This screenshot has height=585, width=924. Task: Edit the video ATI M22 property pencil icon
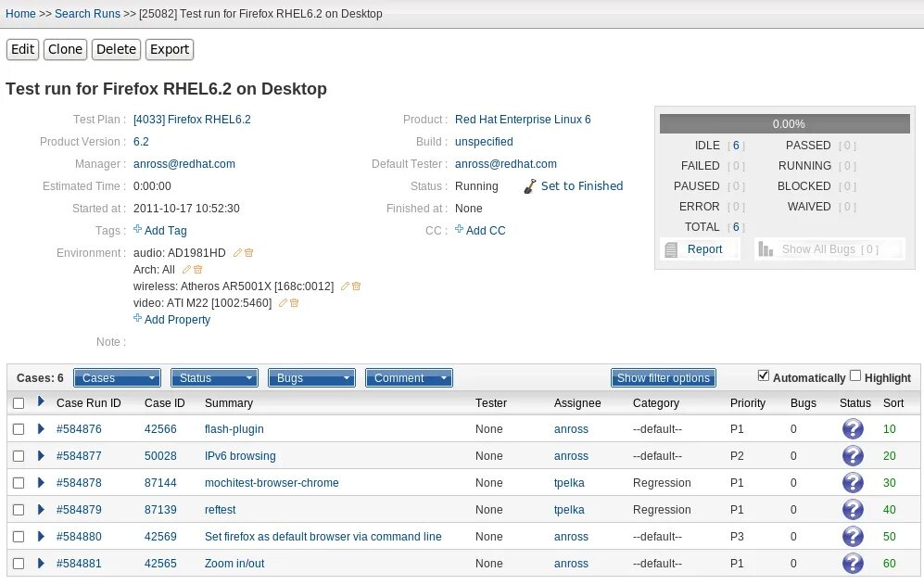tap(283, 302)
